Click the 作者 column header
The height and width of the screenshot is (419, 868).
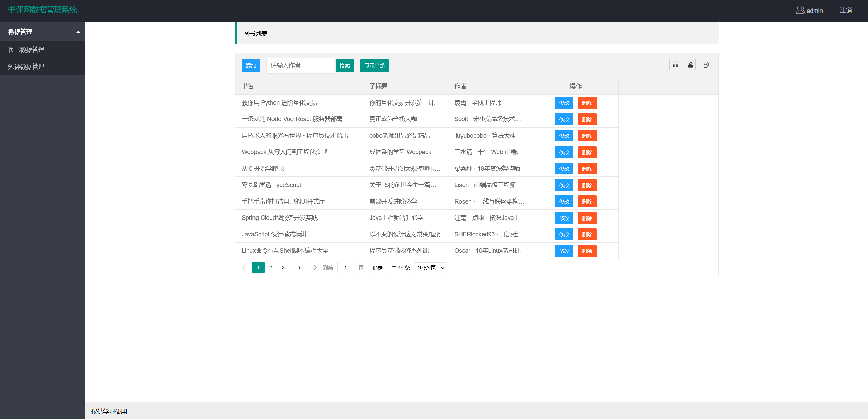491,86
